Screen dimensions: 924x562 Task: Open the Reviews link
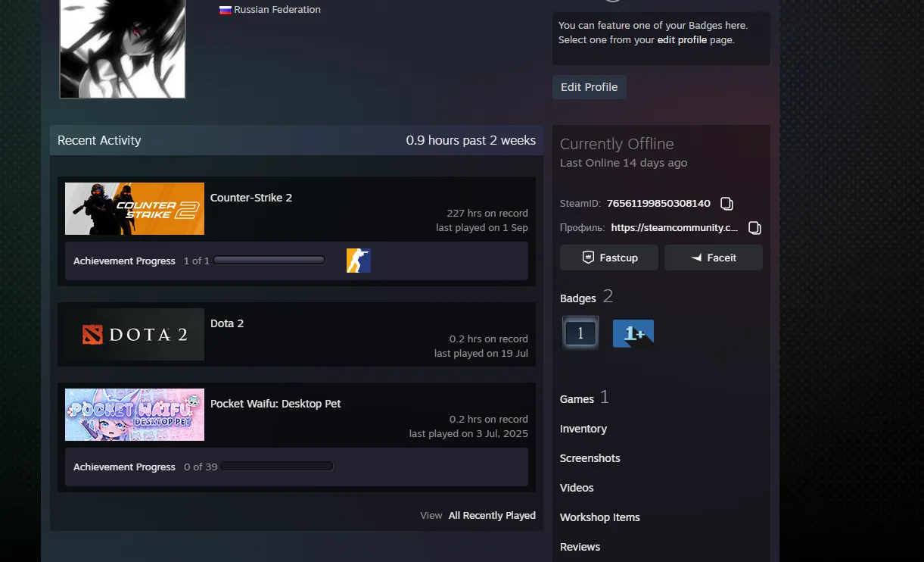[x=580, y=547]
